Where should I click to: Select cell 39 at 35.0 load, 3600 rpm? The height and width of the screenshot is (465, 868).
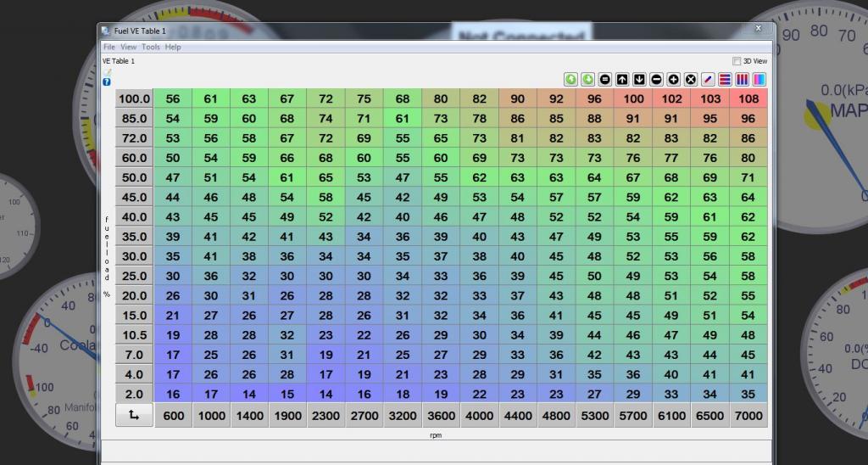441,237
